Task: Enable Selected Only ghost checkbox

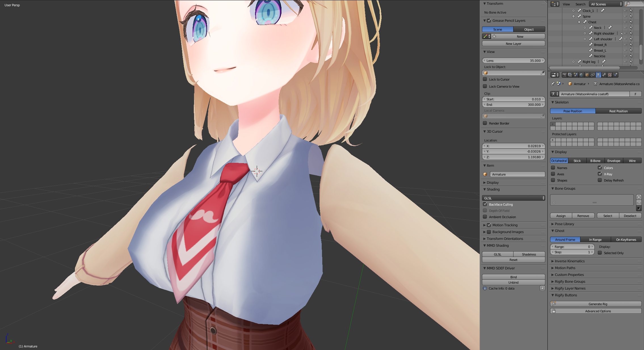Action: [600, 253]
